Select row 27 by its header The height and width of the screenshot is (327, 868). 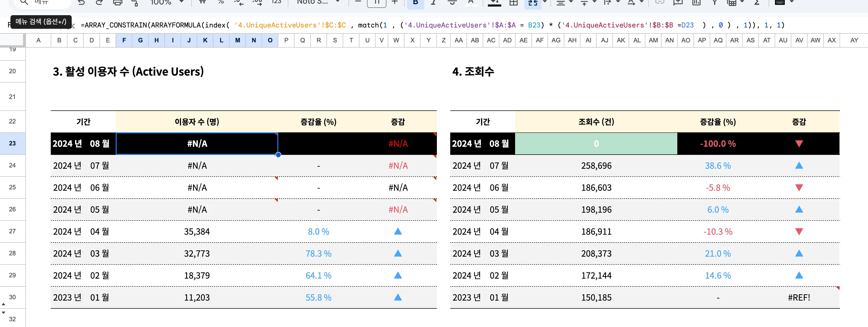[13, 231]
